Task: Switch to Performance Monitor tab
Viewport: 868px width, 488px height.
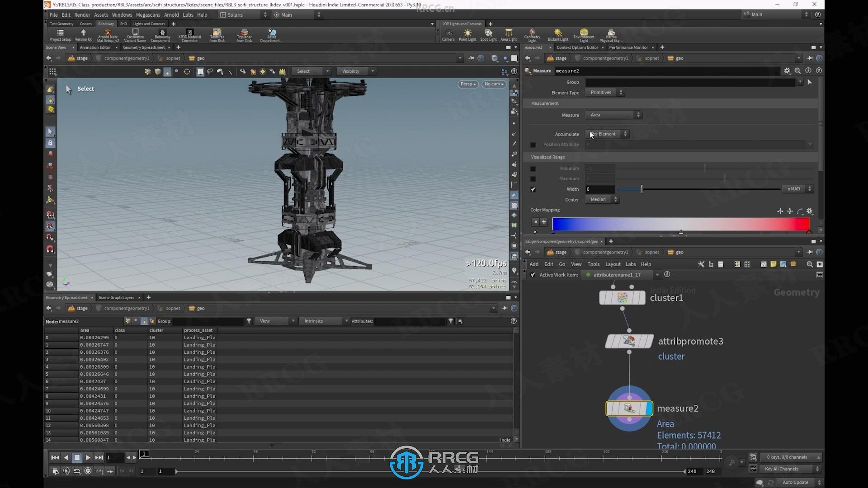Action: coord(628,47)
